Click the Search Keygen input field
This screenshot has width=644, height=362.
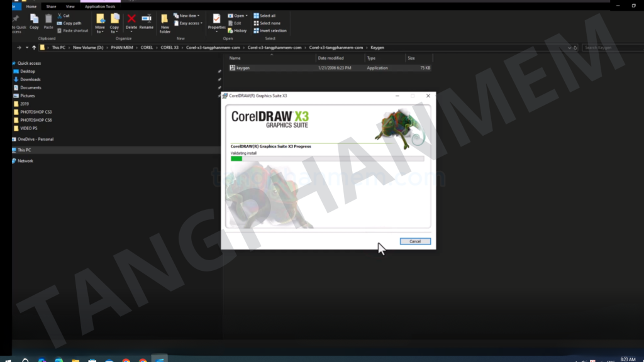click(x=610, y=47)
